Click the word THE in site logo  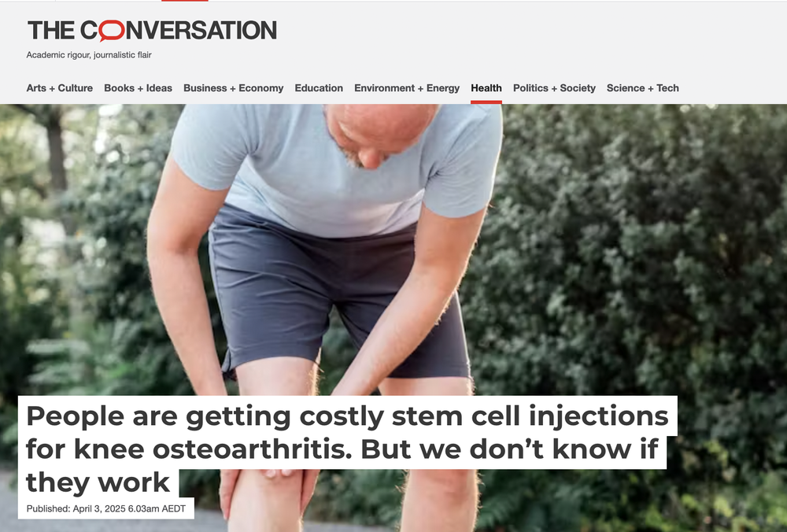point(51,31)
